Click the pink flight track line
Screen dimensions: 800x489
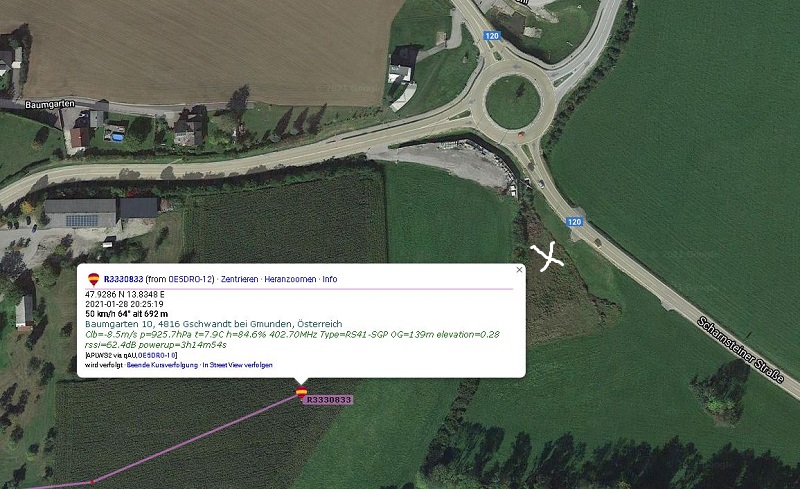[194, 438]
